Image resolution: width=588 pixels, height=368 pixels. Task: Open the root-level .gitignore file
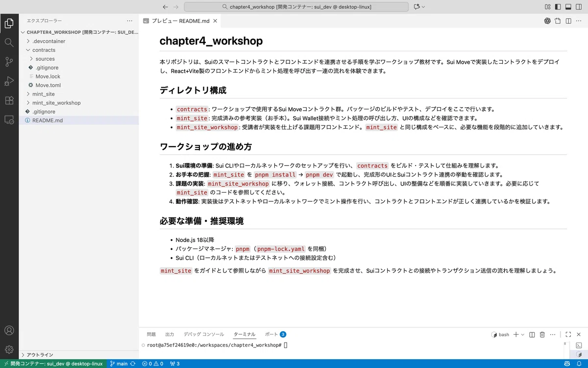click(79, 112)
